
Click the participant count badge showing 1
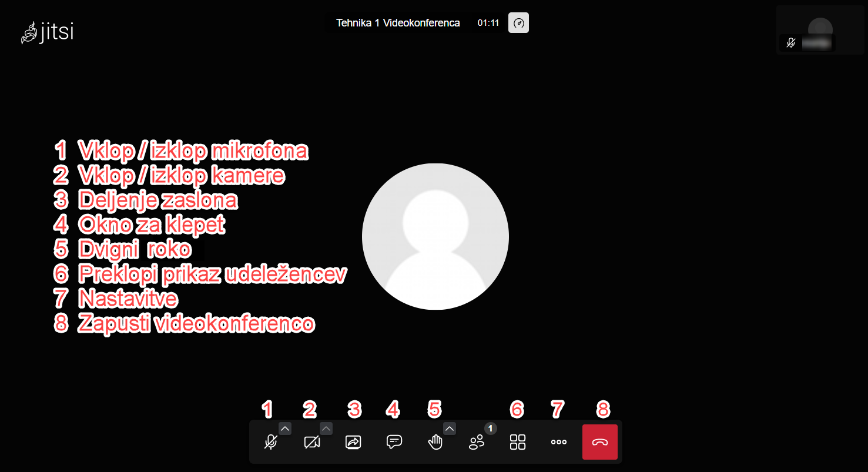click(x=490, y=429)
